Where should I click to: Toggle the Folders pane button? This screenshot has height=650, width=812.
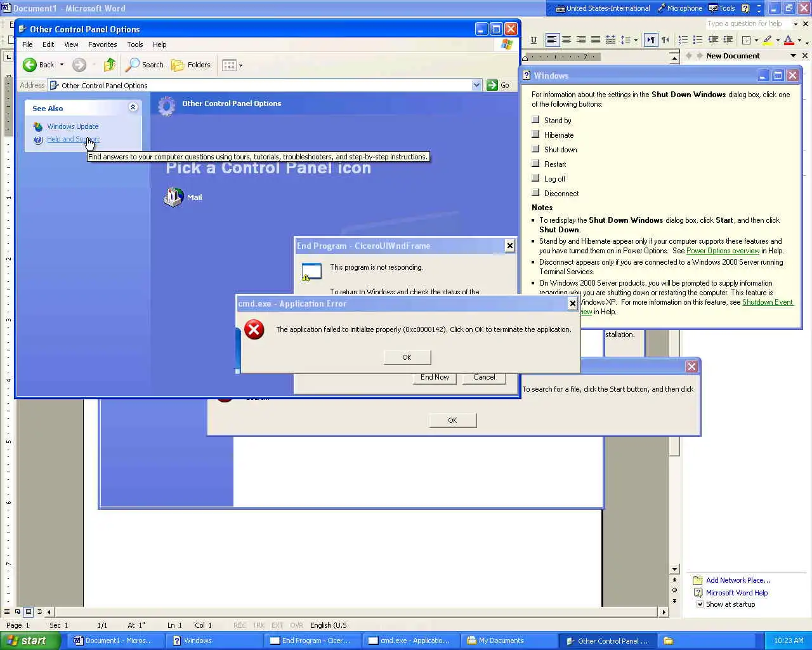(191, 65)
